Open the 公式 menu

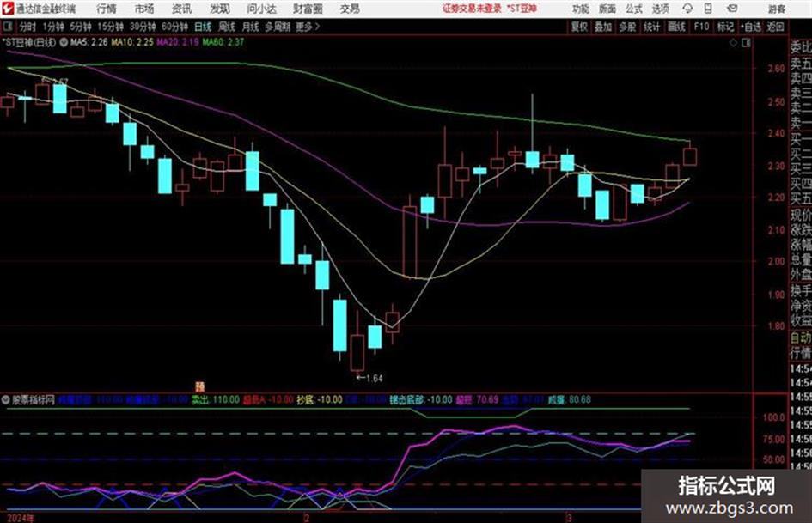tap(633, 9)
